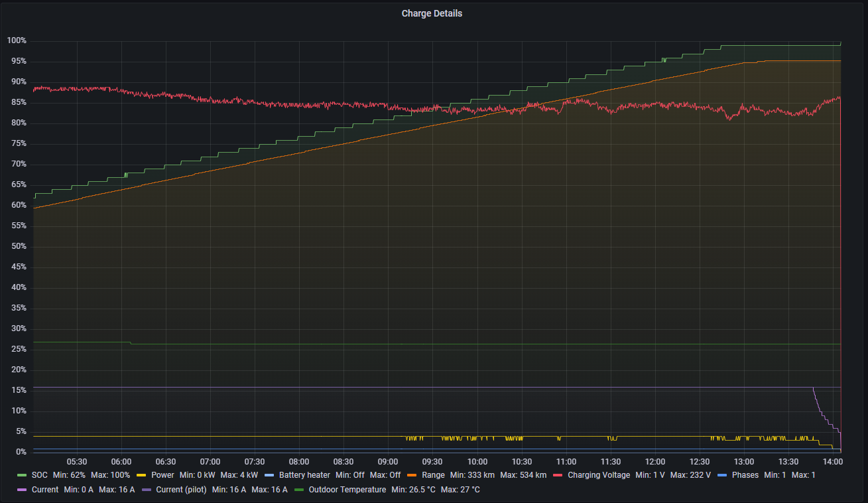This screenshot has height=503, width=868.
Task: Click the red Charging Voltage swatch
Action: [x=558, y=475]
